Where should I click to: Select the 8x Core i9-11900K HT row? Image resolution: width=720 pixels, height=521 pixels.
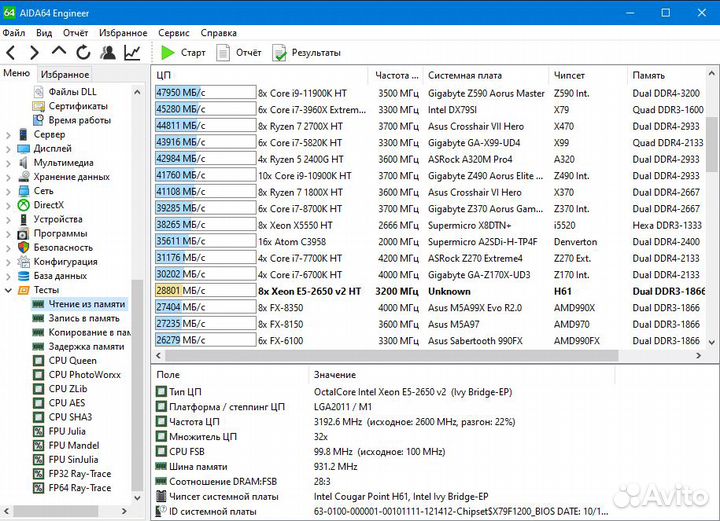pyautogui.click(x=430, y=93)
